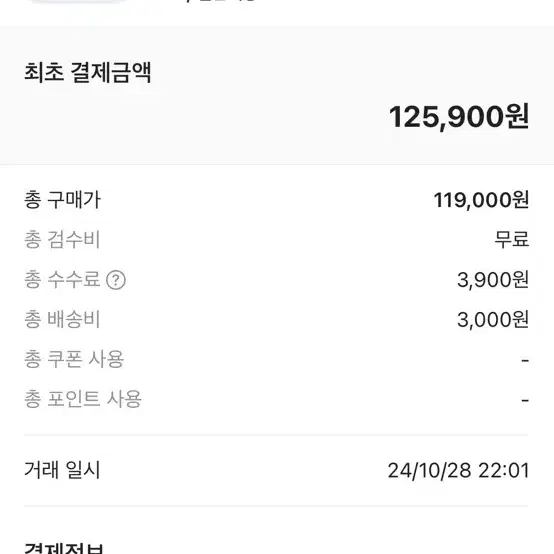Screen dimensions: 554x554
Task: Select the 총 구매가 label
Action: click(63, 200)
